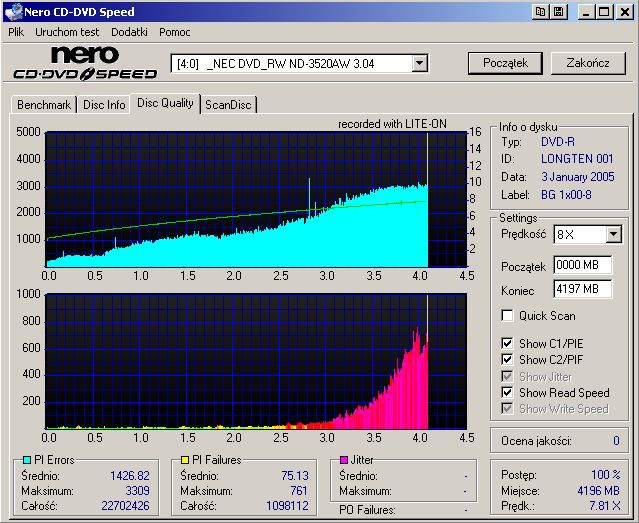This screenshot has height=523, width=639.
Task: Select the Disc Quality tab
Action: pyautogui.click(x=165, y=103)
